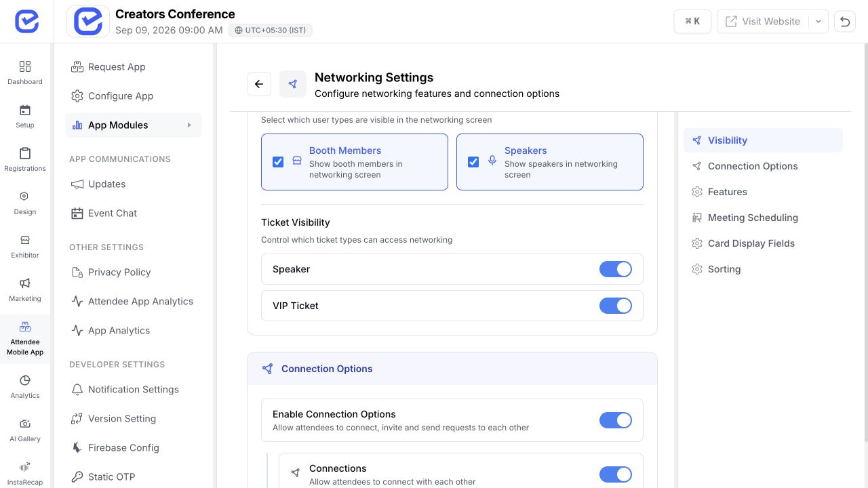Click the event date Sep 09, 2026 text
The height and width of the screenshot is (488, 868).
[x=169, y=30]
